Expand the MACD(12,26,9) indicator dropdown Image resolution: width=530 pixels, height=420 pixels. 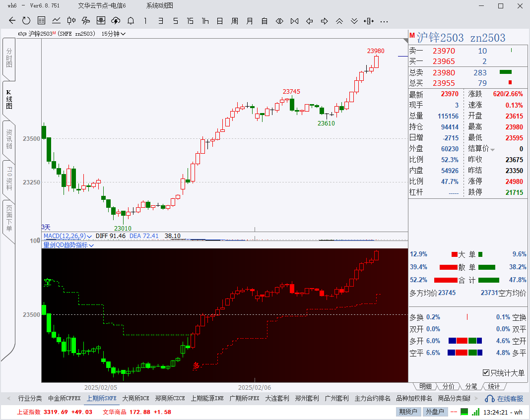tap(89, 236)
